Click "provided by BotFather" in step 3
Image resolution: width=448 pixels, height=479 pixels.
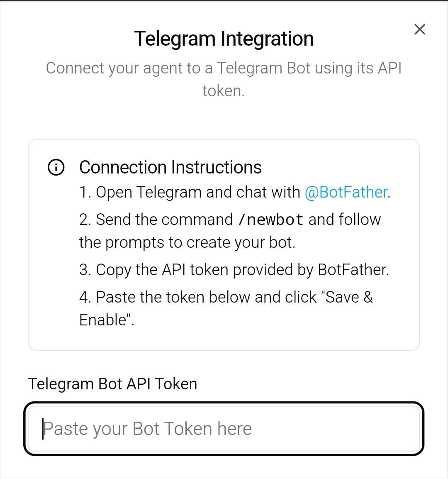coord(311,270)
